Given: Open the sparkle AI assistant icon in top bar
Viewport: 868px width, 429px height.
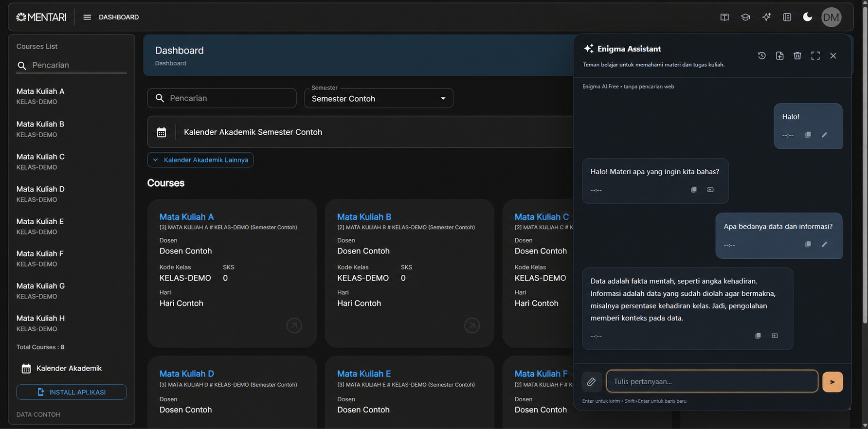Looking at the screenshot, I should (x=766, y=17).
